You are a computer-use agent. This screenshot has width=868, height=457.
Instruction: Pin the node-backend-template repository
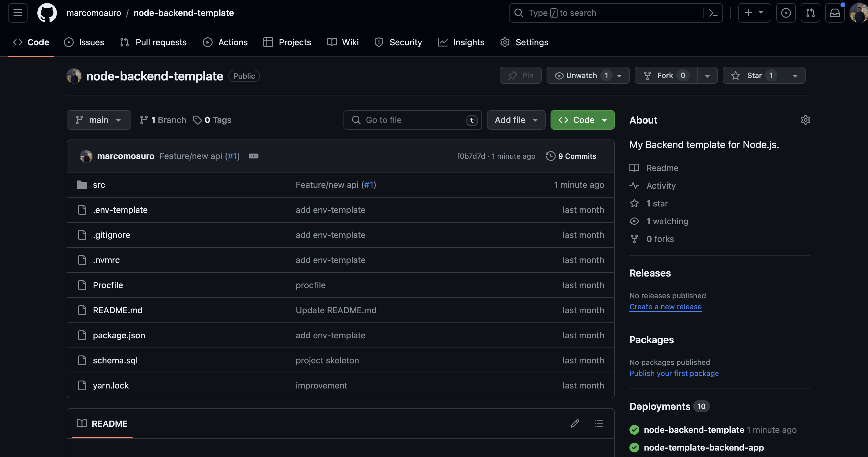tap(520, 75)
